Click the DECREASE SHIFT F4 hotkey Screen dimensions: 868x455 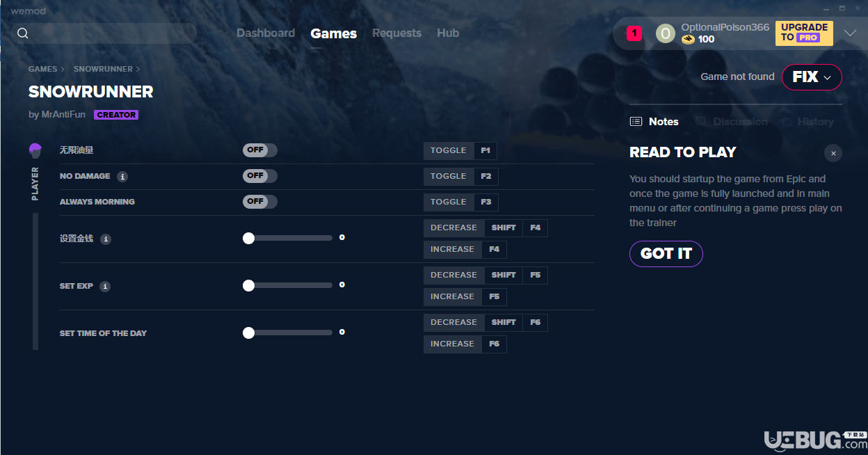[x=485, y=228]
